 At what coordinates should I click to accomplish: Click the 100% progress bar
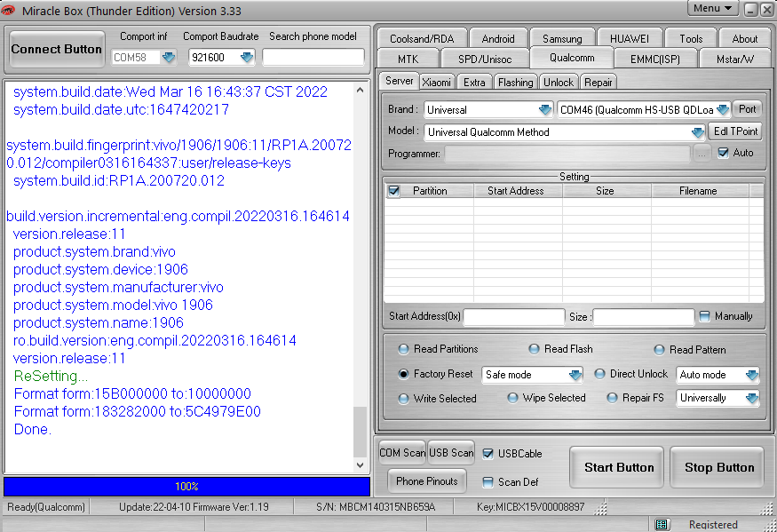point(186,487)
